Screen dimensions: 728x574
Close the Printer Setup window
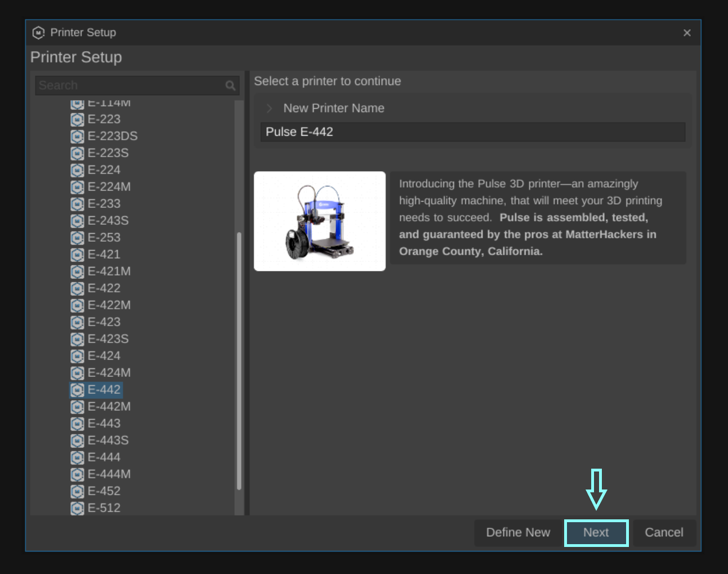click(687, 33)
